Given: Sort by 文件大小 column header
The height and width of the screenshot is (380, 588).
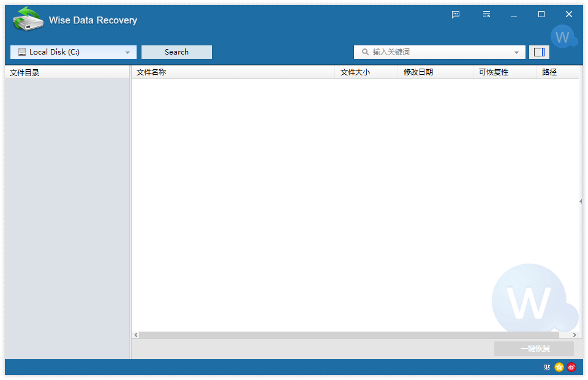Looking at the screenshot, I should tap(366, 72).
